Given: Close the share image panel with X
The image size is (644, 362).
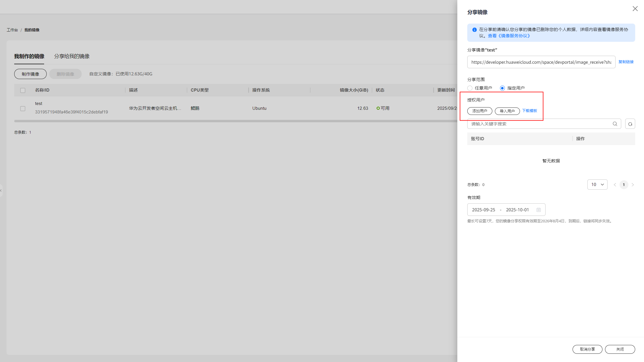Looking at the screenshot, I should [635, 9].
